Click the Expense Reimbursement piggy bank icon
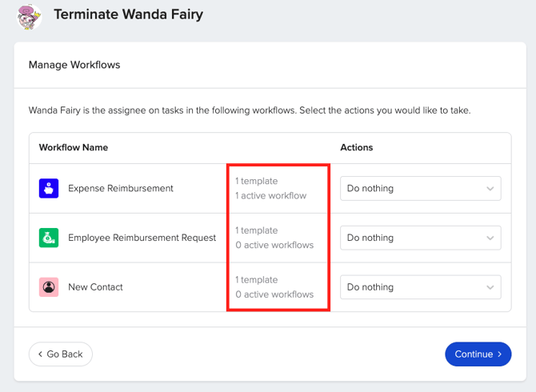Screen dimensions: 536x392 coord(49,188)
